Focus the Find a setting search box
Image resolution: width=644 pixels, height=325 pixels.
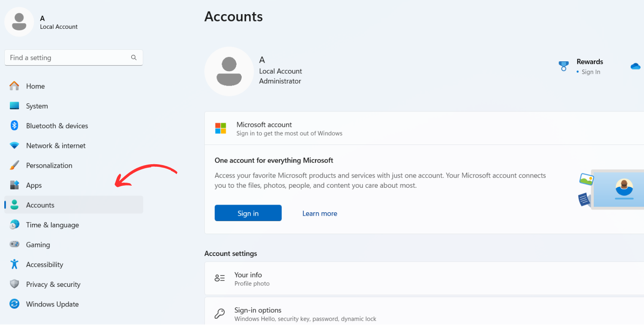69,57
